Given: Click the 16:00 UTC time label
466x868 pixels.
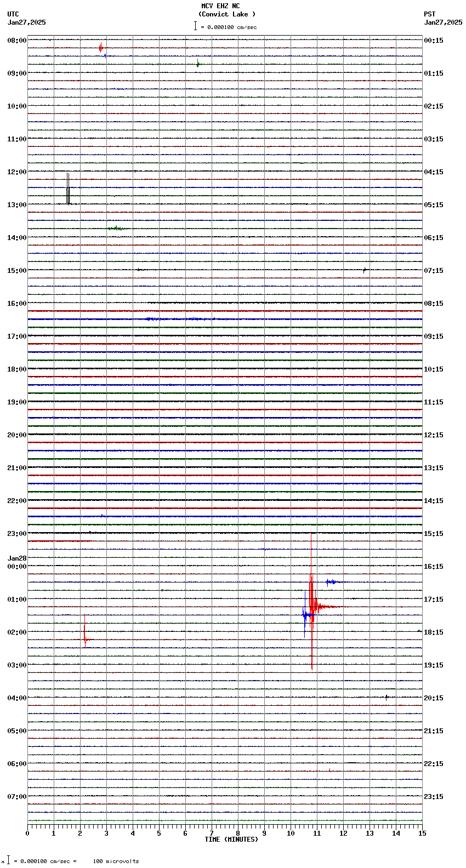Looking at the screenshot, I should coord(17,304).
